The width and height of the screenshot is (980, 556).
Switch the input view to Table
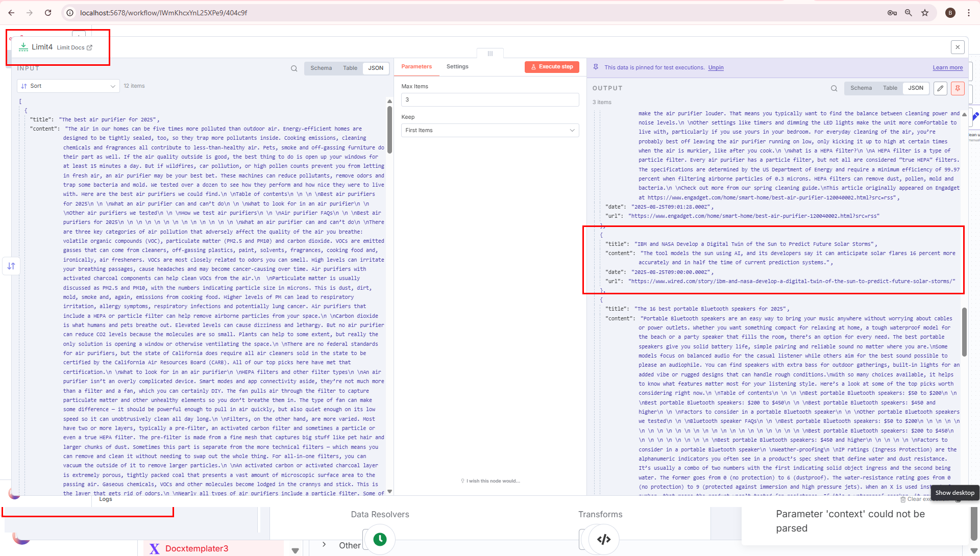[350, 68]
